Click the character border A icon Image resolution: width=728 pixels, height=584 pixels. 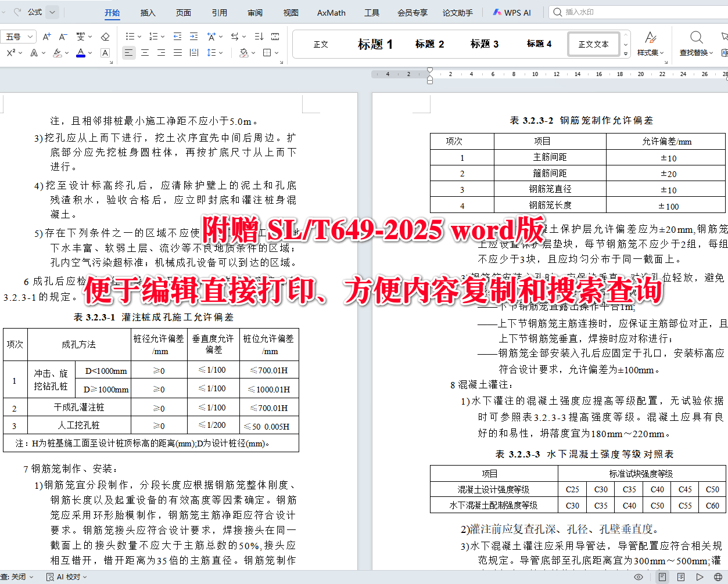pyautogui.click(x=105, y=53)
